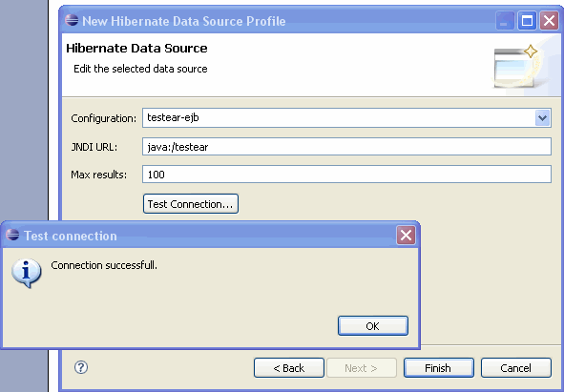Click the wizard banner image with star
Screen dimensions: 564x392
[521, 66]
